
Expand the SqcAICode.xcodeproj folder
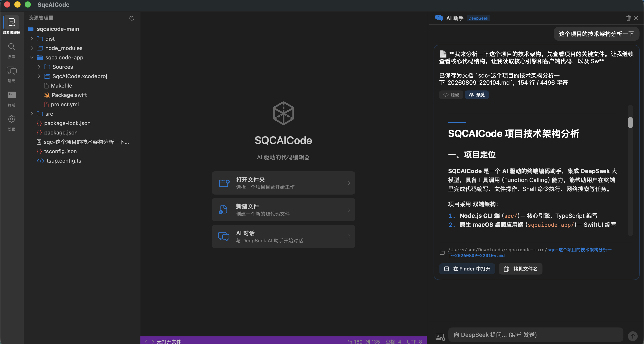point(39,76)
